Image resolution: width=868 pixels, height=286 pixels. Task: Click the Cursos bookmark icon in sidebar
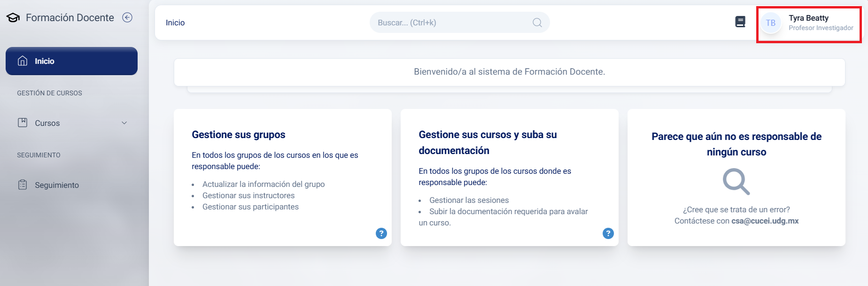tap(23, 123)
